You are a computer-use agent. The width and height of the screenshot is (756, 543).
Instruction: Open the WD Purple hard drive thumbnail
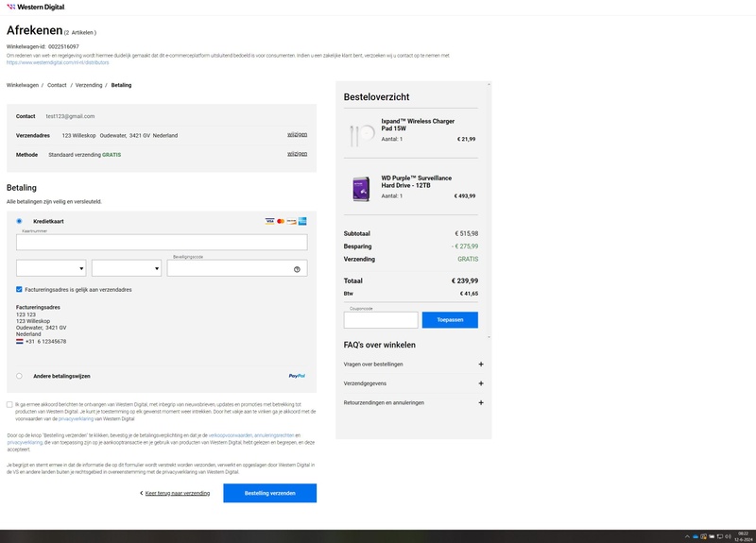click(x=361, y=188)
